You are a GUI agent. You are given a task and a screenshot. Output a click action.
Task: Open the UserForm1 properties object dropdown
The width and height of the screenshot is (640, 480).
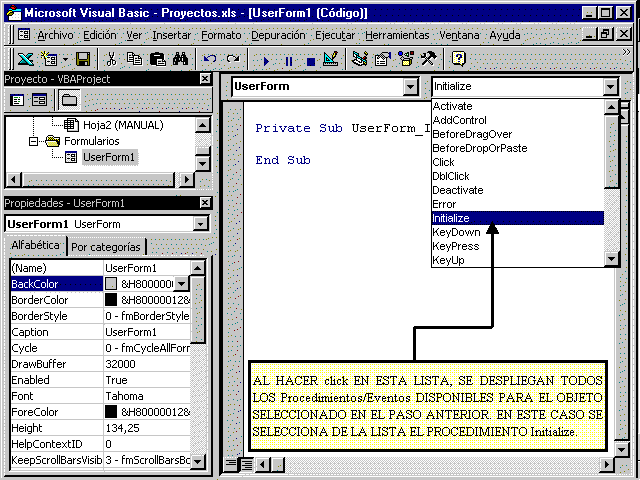point(201,224)
